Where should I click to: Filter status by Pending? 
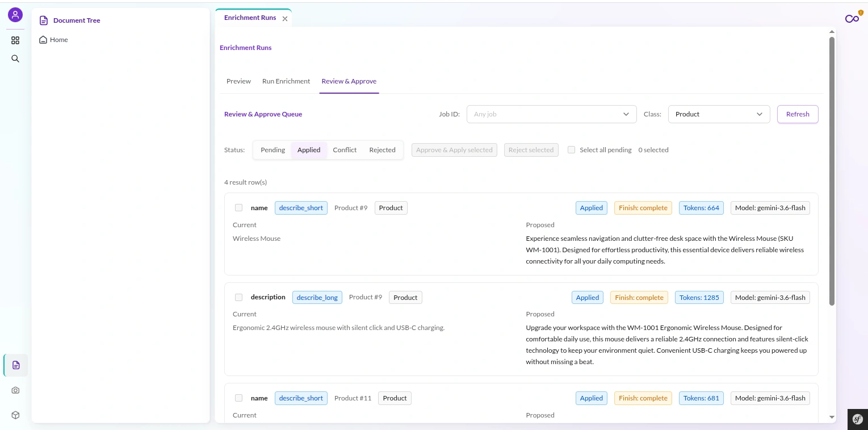tap(272, 150)
